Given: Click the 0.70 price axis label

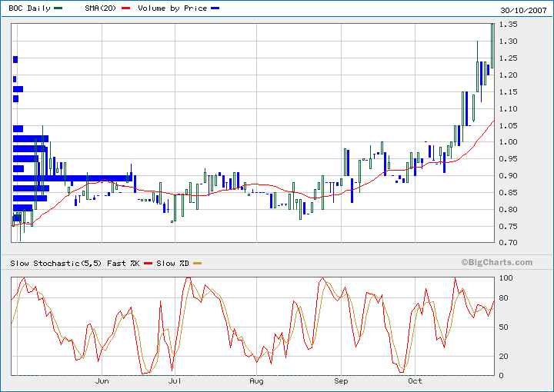Looking at the screenshot, I should point(507,244).
